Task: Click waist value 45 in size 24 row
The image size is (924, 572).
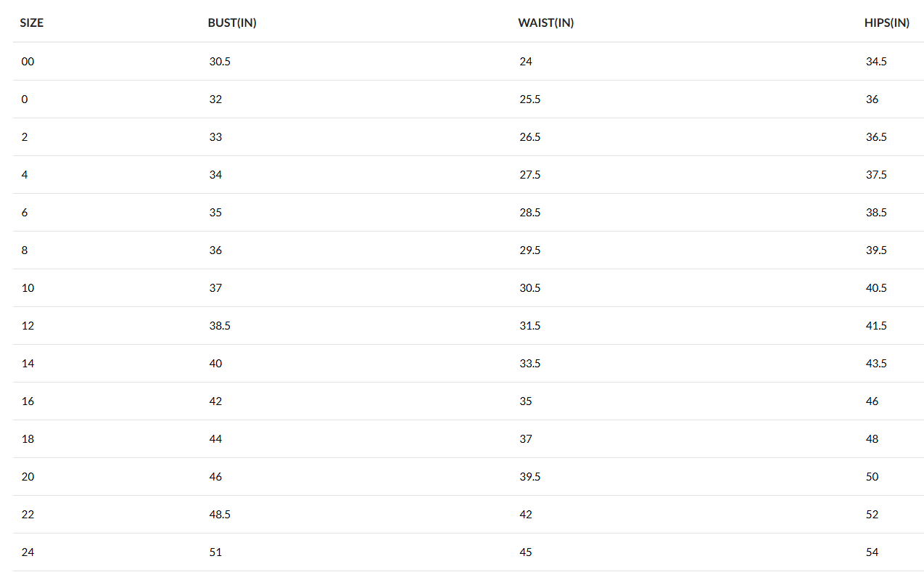Action: point(526,552)
